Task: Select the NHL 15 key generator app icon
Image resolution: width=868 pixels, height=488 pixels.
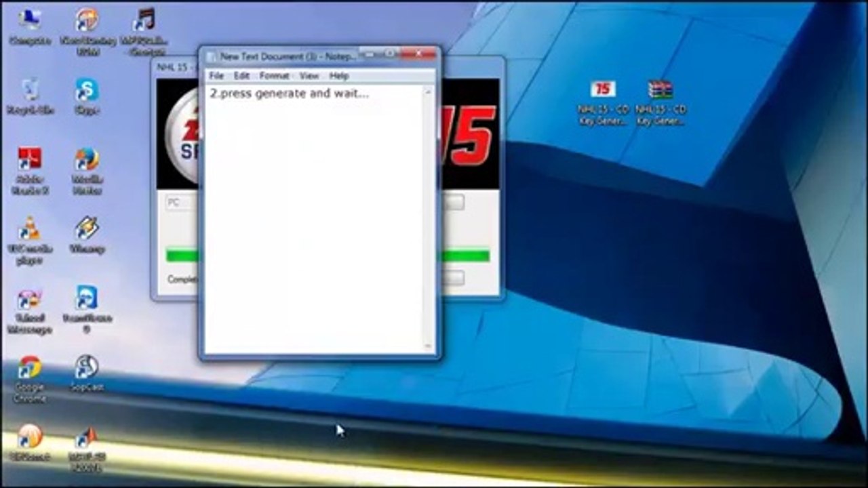Action: [603, 103]
